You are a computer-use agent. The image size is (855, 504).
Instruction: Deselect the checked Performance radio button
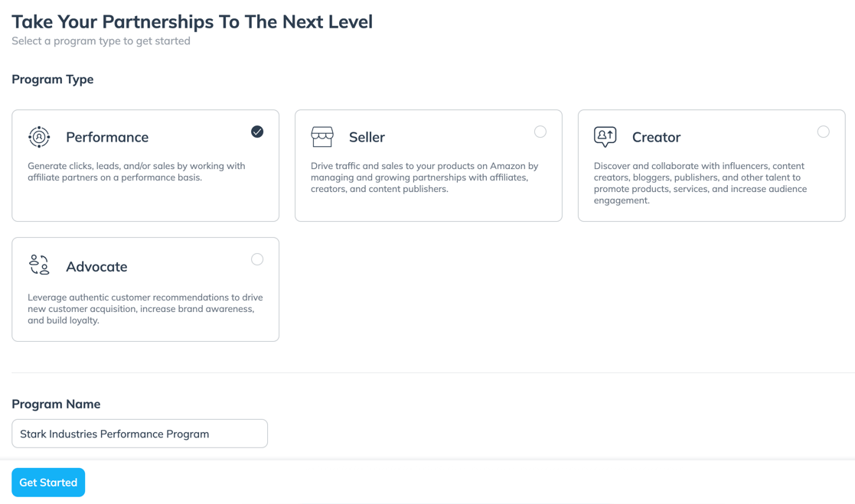click(x=257, y=132)
